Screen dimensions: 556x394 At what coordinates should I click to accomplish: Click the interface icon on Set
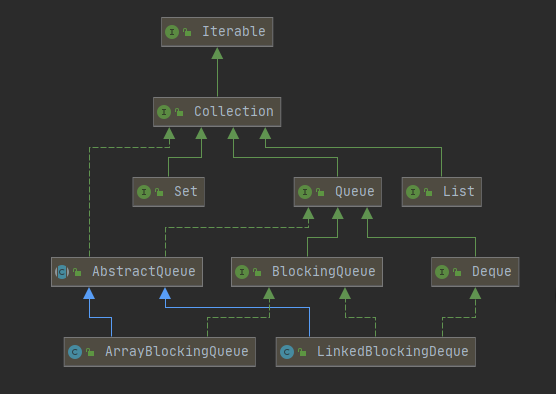[x=144, y=192]
